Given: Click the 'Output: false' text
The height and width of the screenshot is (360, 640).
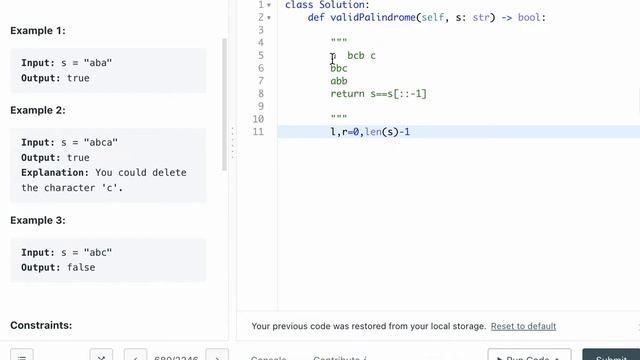Looking at the screenshot, I should tap(58, 267).
